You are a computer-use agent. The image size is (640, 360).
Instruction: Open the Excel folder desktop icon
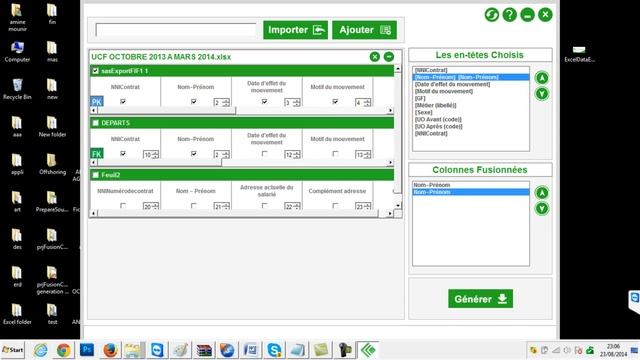point(17,314)
